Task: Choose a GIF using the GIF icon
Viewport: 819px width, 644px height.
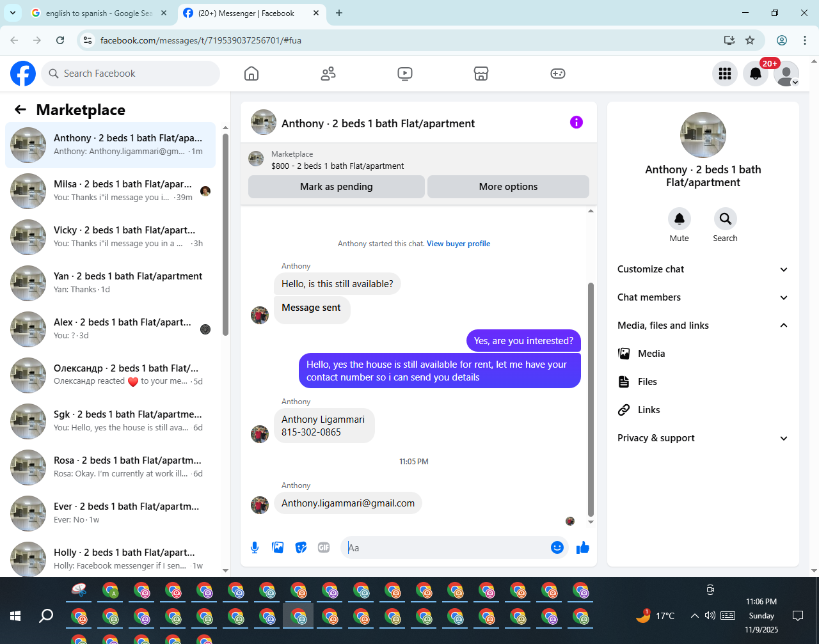Action: (x=324, y=547)
